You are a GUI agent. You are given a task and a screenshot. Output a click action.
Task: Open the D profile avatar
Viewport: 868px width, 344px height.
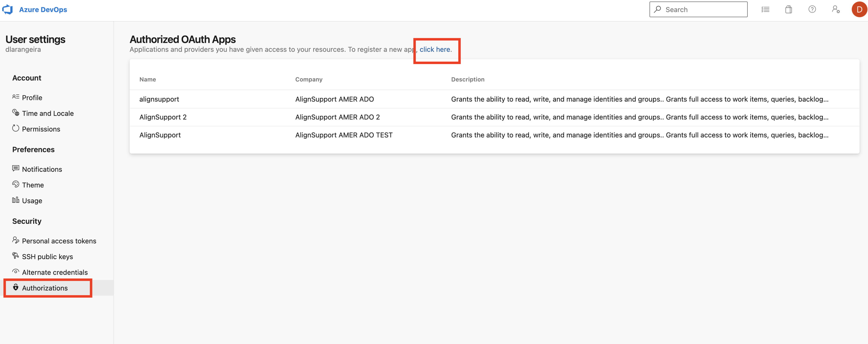click(859, 9)
